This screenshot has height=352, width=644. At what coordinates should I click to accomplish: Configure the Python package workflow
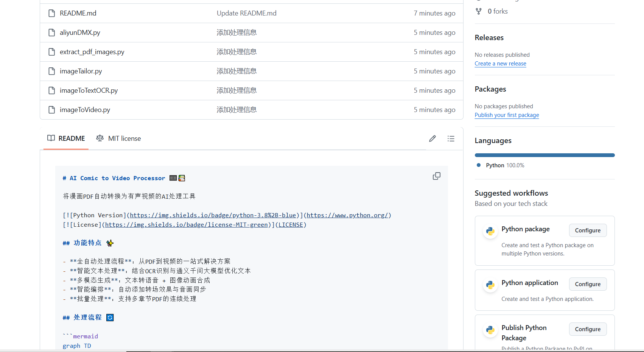[x=588, y=231]
